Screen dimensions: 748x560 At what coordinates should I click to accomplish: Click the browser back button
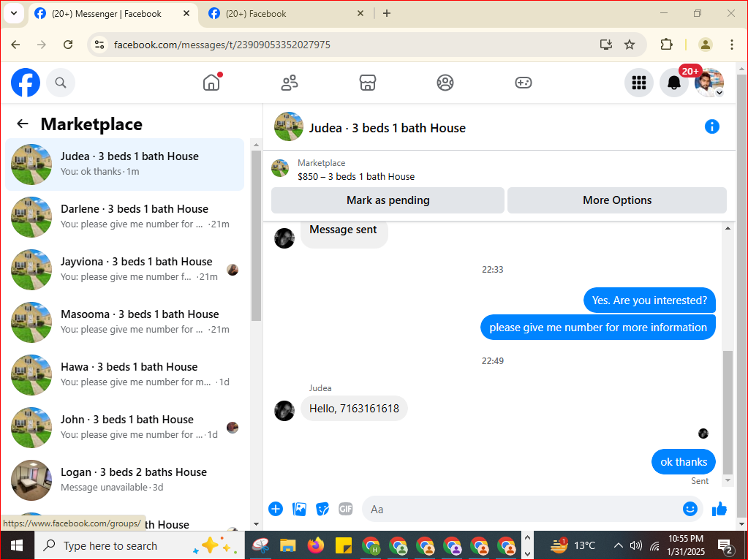coord(16,45)
